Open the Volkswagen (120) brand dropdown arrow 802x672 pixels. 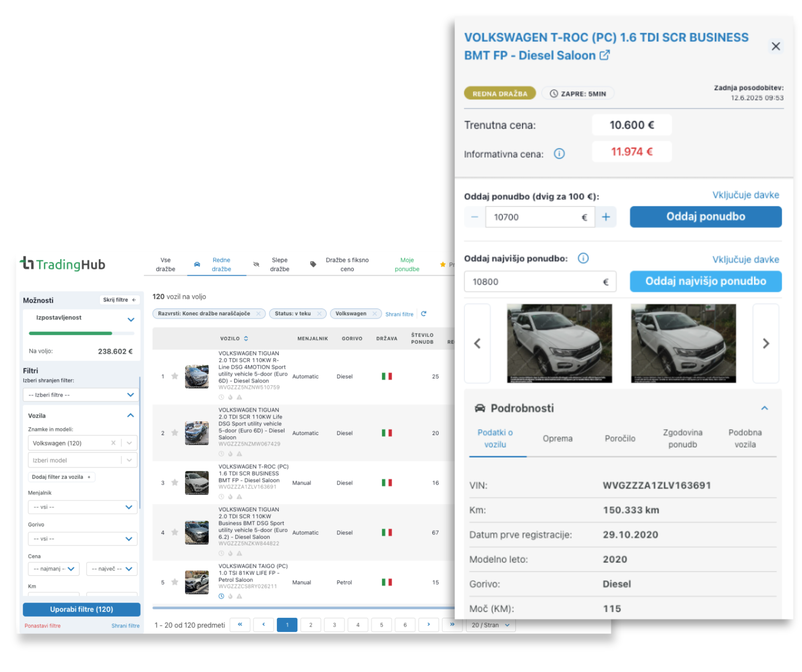pyautogui.click(x=129, y=443)
